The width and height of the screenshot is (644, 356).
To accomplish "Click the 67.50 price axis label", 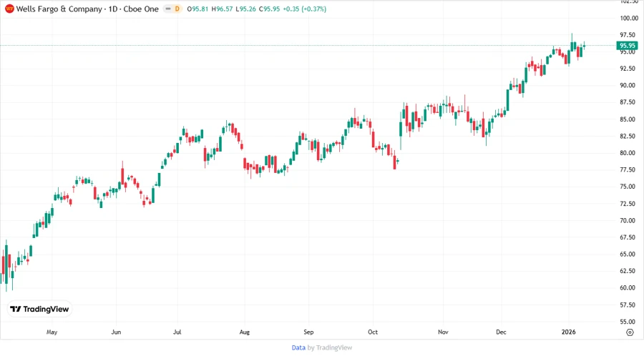I will [x=628, y=237].
